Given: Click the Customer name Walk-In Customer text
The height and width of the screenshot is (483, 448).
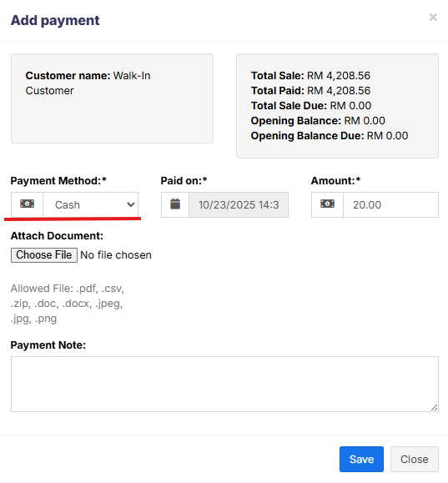Looking at the screenshot, I should click(x=88, y=83).
